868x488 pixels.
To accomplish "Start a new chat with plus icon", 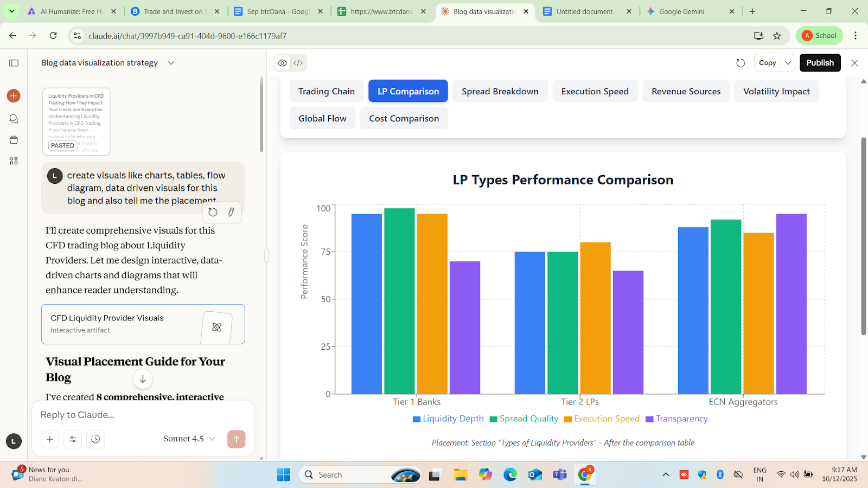I will click(14, 96).
